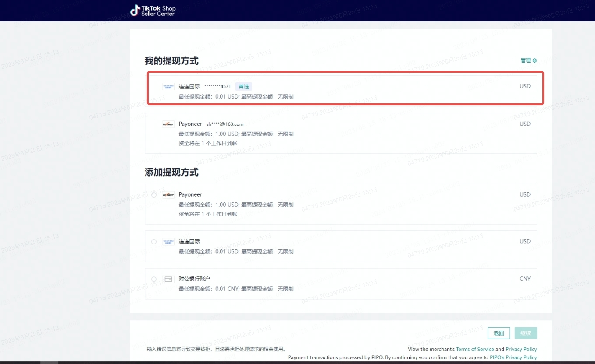595x364 pixels.
Task: Select the 对公银行账户 radio button
Action: coord(154,279)
